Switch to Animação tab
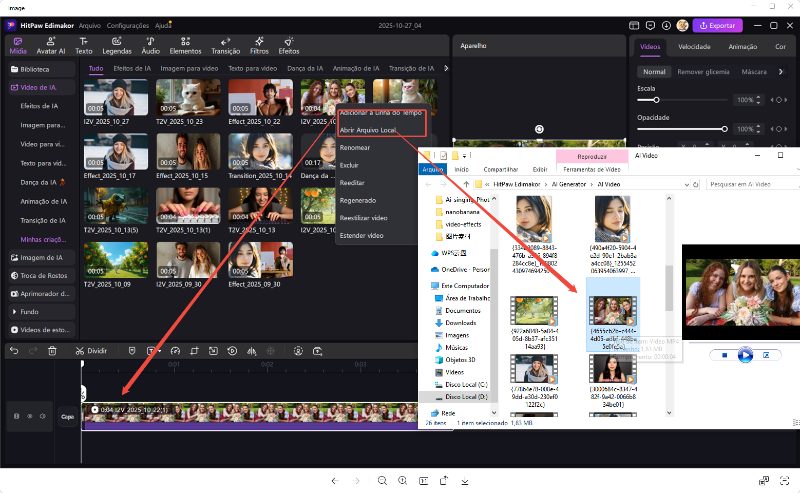The width and height of the screenshot is (800, 493). (742, 46)
